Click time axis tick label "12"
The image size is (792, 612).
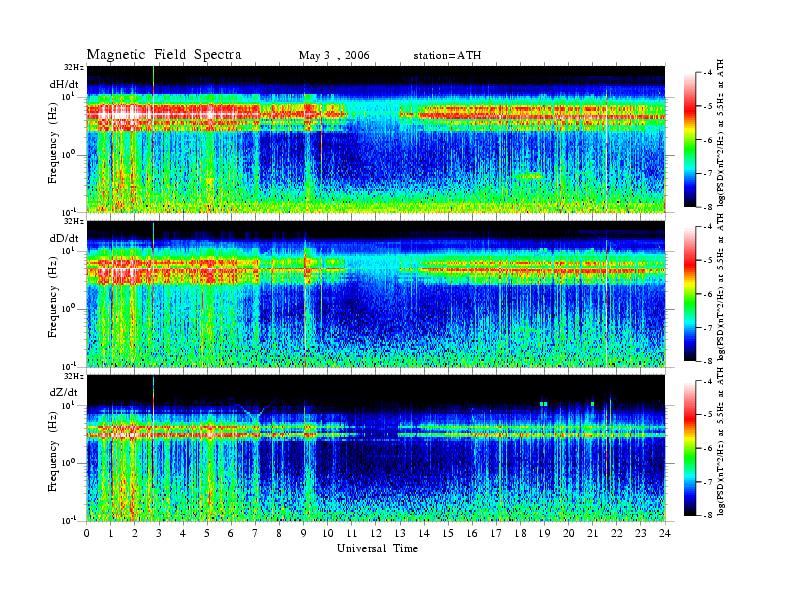[x=376, y=534]
